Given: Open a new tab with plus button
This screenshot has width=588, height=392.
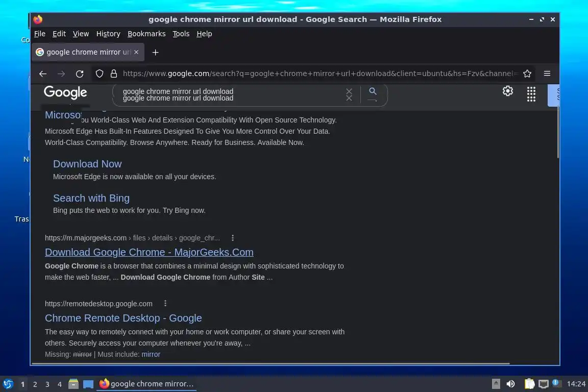Looking at the screenshot, I should click(x=156, y=53).
